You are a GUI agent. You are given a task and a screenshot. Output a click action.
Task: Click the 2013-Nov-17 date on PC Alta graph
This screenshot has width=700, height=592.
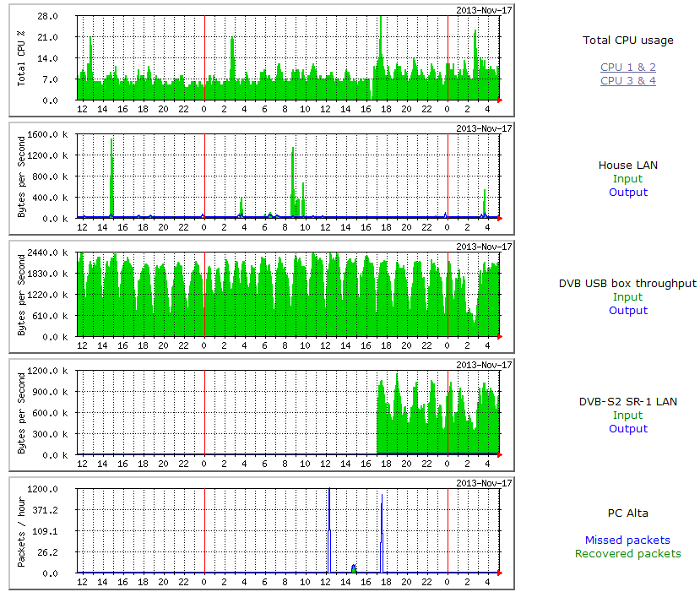click(484, 483)
